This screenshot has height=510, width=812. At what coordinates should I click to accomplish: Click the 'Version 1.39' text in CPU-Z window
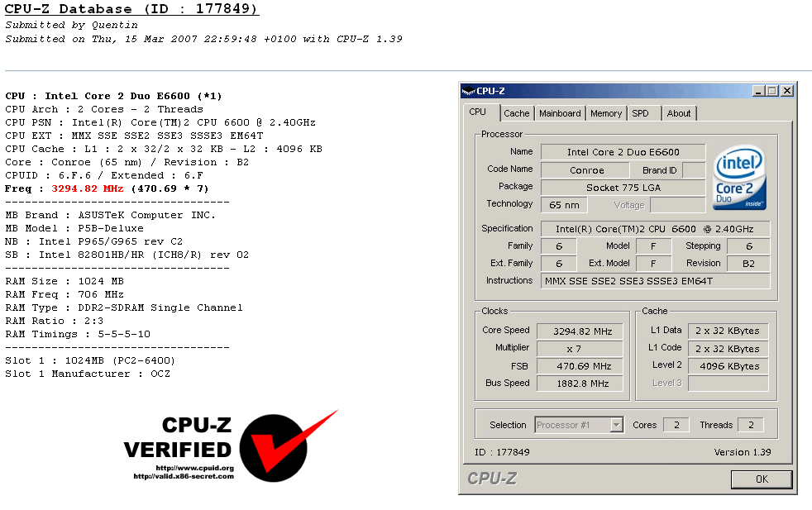point(742,452)
